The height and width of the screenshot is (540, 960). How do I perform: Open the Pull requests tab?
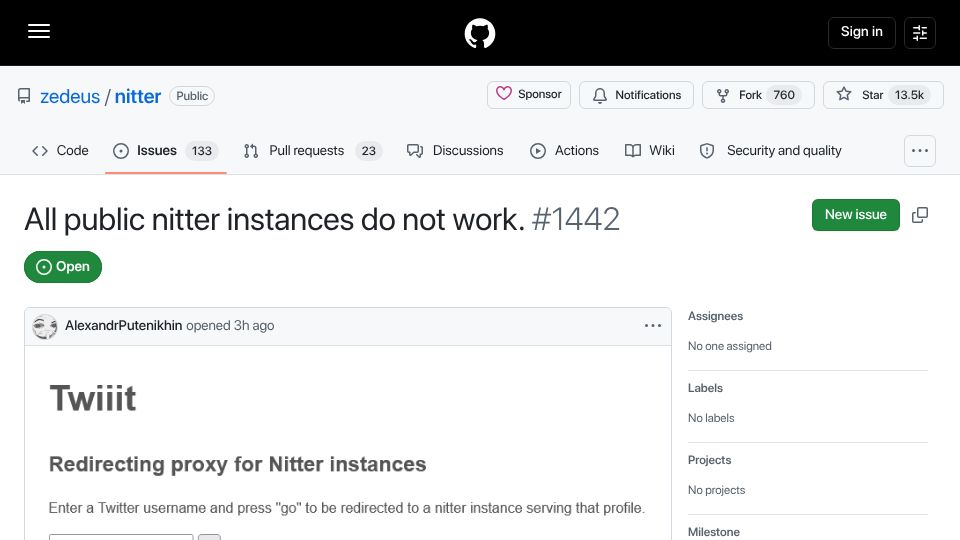312,151
